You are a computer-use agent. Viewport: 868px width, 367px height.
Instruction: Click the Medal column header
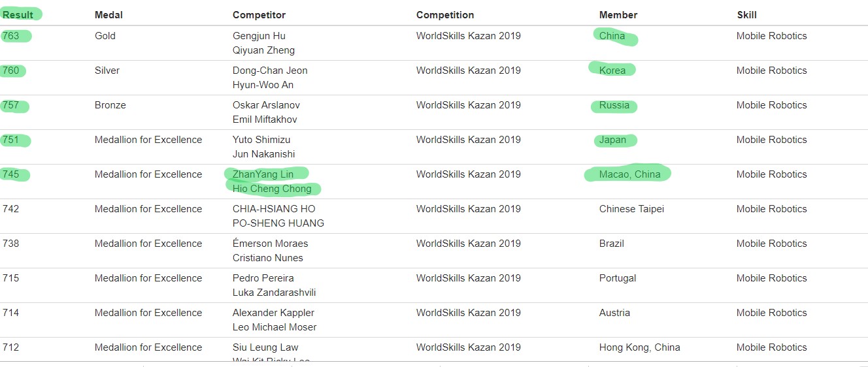(x=108, y=15)
